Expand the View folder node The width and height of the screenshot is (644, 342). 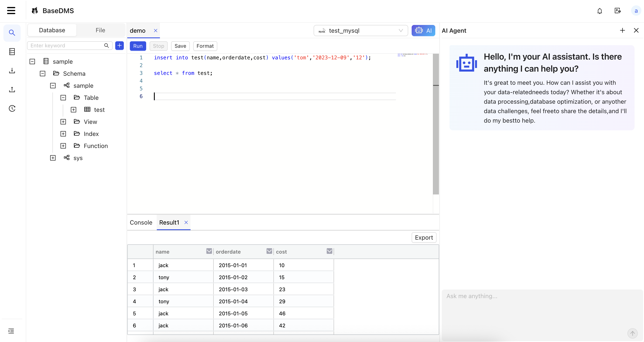[63, 122]
